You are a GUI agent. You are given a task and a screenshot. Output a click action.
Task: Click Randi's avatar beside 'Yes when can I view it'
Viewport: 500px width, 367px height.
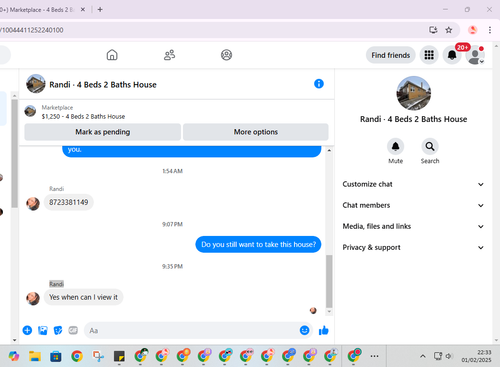point(33,298)
